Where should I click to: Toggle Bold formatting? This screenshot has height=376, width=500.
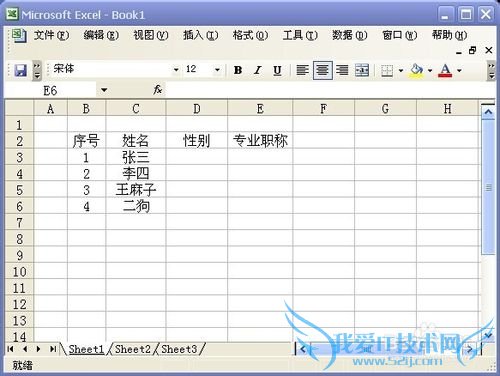[238, 70]
